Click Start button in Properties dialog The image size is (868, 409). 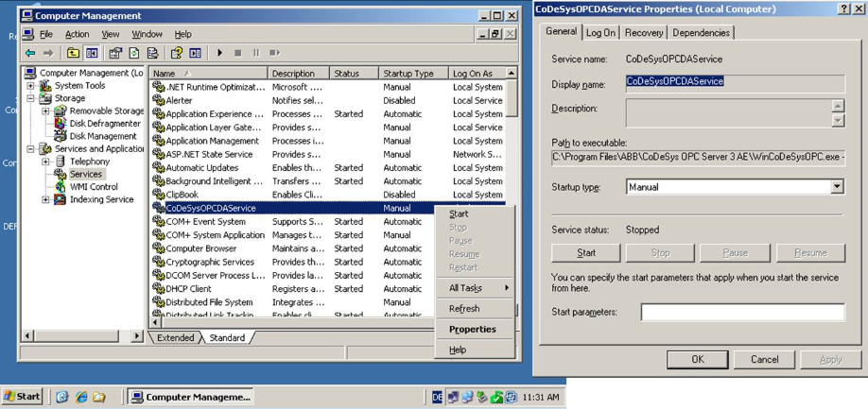[x=586, y=253]
